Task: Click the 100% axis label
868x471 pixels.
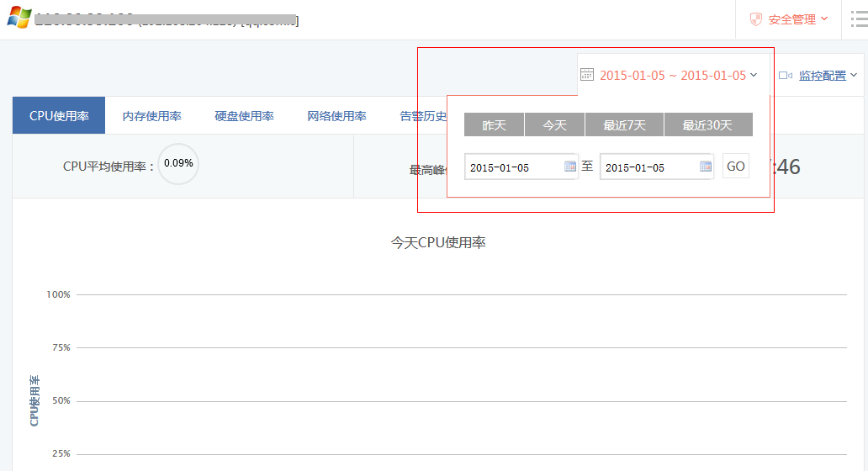Action: pyautogui.click(x=58, y=294)
